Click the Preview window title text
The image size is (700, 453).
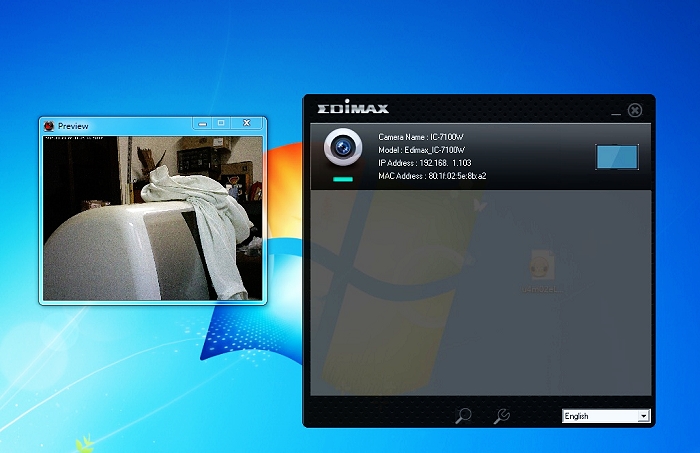[73, 126]
